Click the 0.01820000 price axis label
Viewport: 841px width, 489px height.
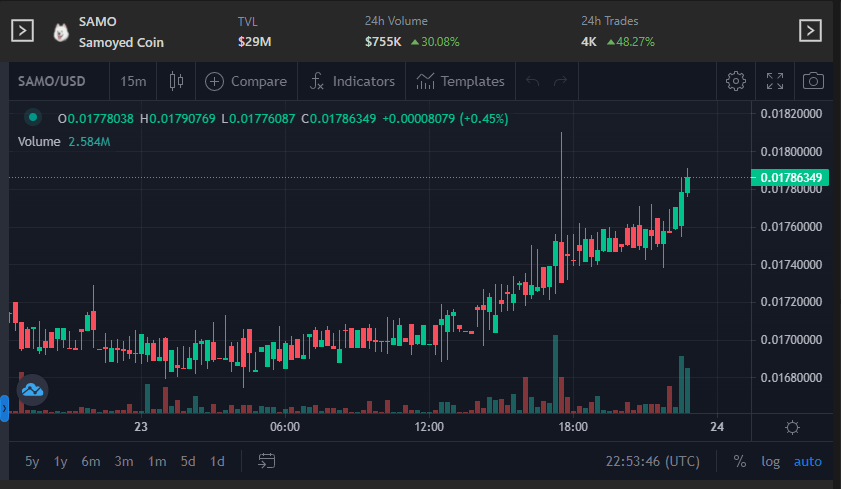click(791, 114)
